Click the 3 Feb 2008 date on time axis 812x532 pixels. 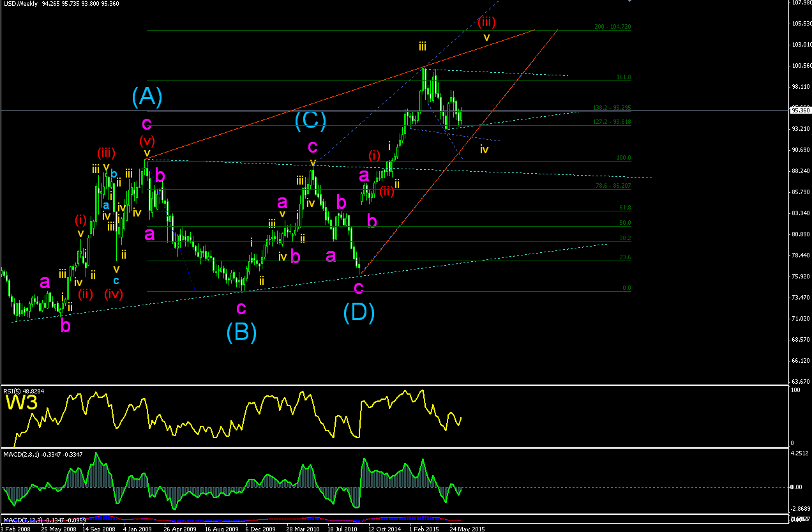(x=15, y=528)
